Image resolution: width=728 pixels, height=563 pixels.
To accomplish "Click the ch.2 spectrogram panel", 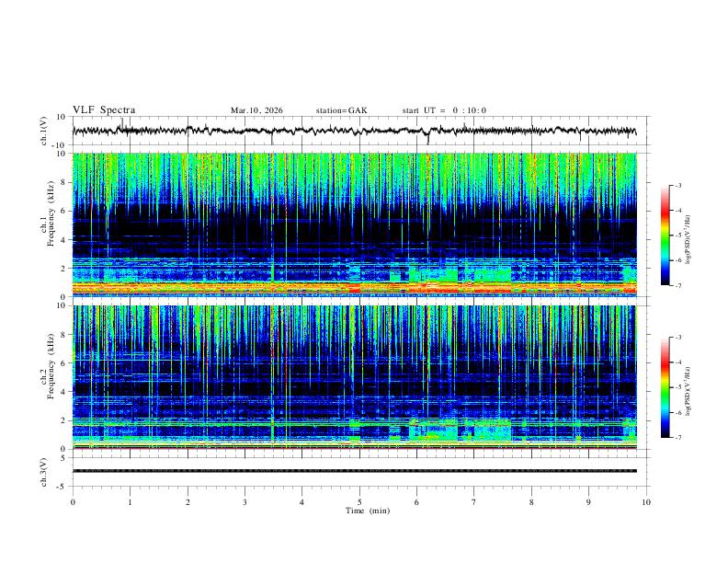I will 354,377.
